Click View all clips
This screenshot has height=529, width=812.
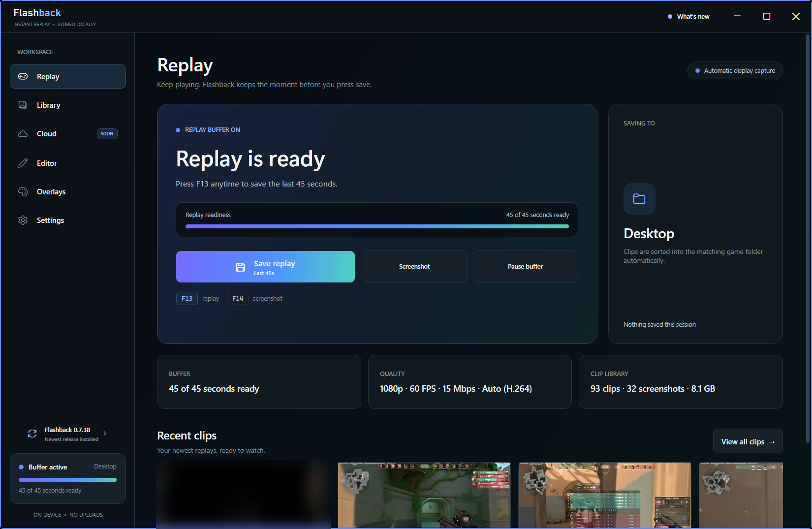pos(748,441)
